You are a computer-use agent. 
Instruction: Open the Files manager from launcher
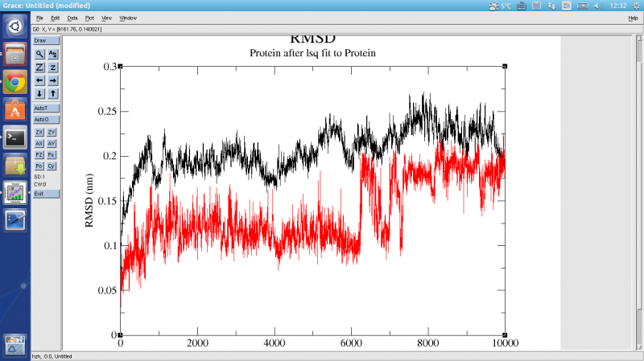(15, 54)
